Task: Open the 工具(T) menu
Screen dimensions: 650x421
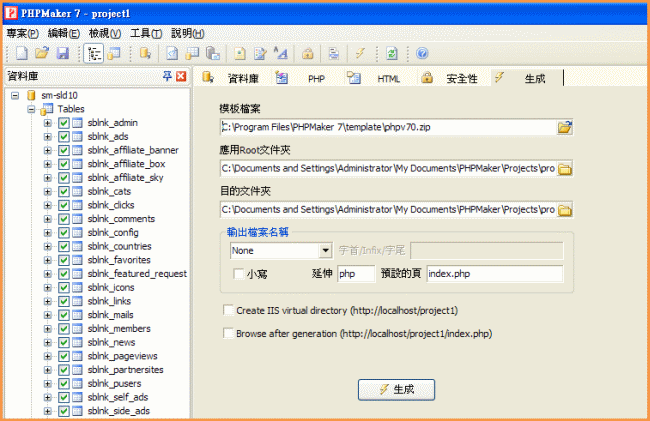Action: [146, 33]
